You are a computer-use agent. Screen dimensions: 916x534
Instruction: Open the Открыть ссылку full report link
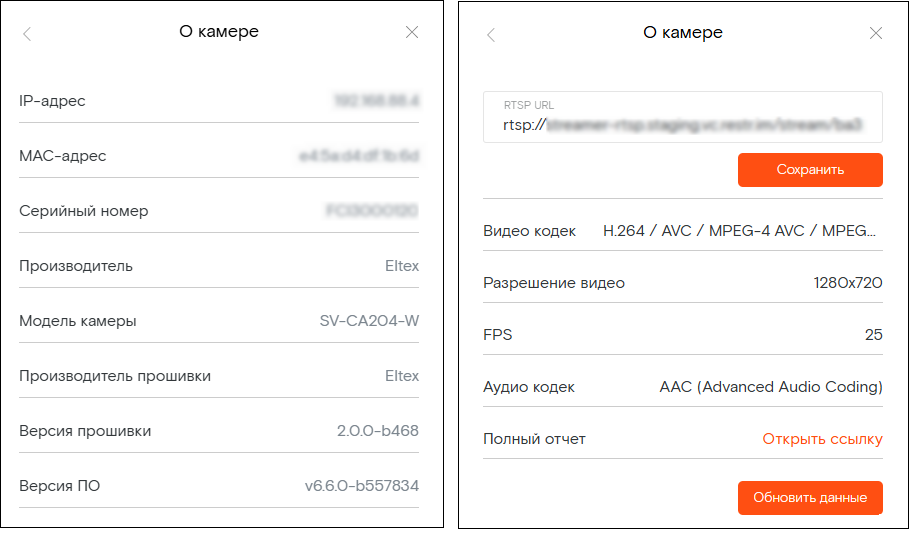822,439
